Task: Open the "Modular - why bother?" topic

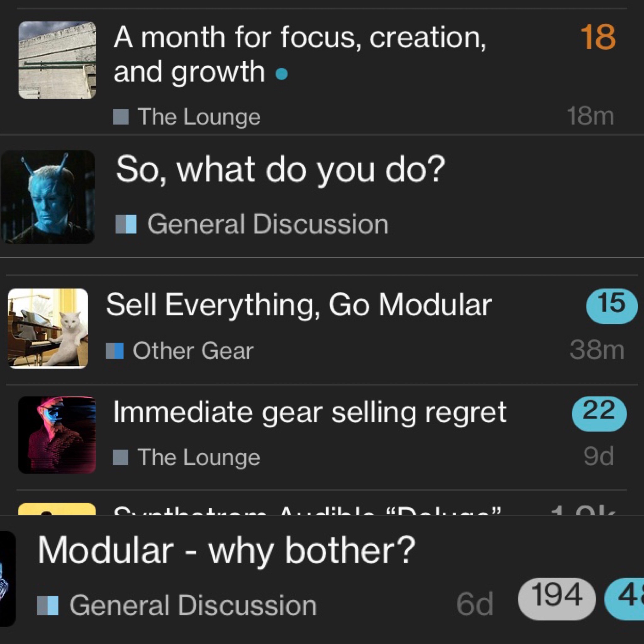Action: [x=227, y=550]
